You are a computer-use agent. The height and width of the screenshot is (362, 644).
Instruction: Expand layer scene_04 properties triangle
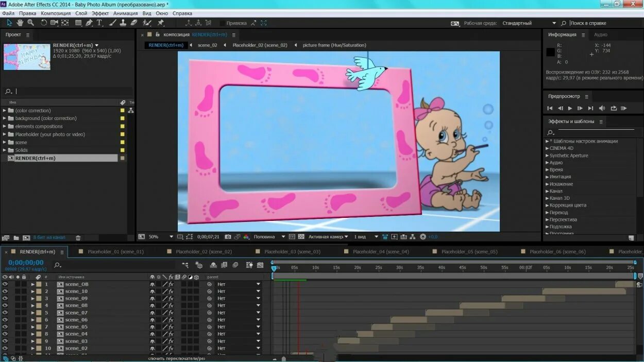click(x=33, y=334)
